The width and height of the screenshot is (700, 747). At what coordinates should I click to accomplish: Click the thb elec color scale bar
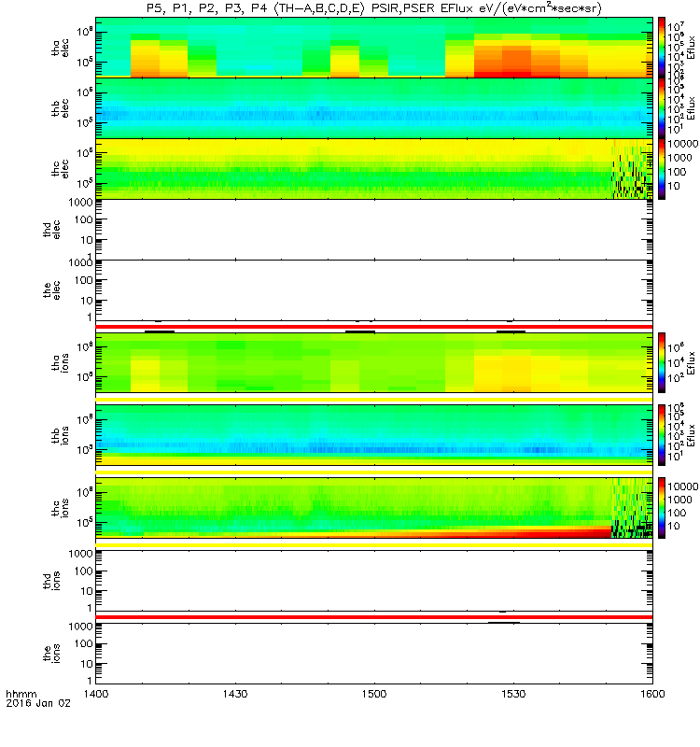coord(662,108)
